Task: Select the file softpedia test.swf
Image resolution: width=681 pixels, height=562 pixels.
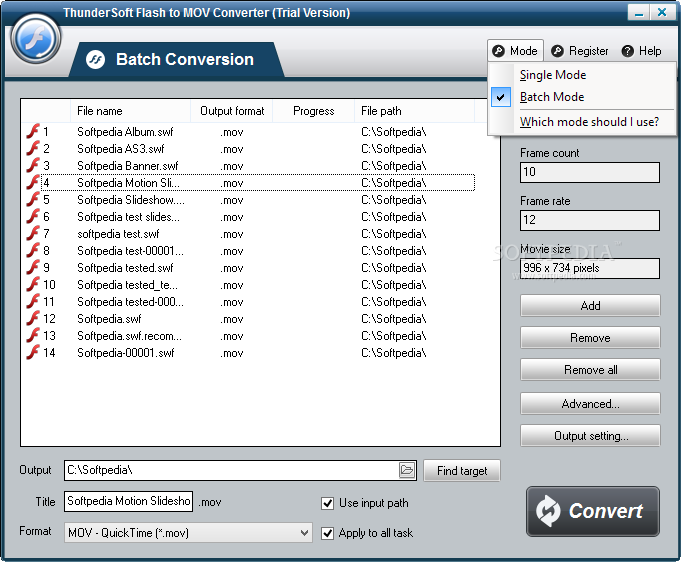Action: tap(118, 233)
